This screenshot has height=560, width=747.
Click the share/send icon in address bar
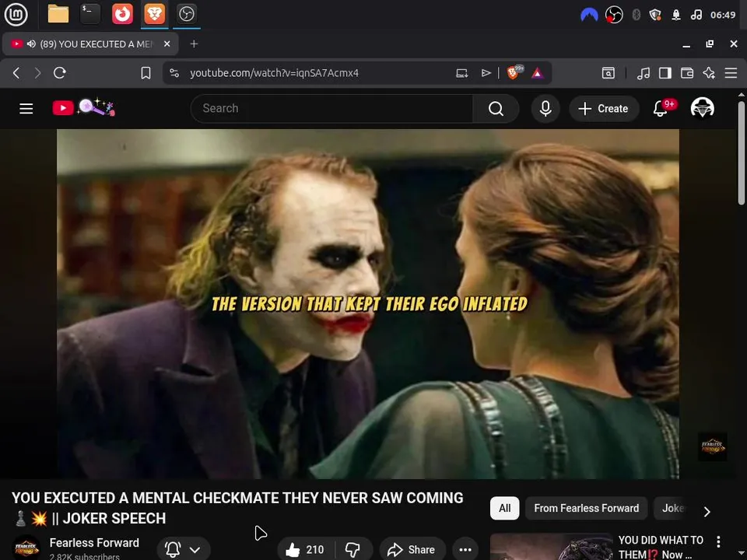tap(486, 73)
